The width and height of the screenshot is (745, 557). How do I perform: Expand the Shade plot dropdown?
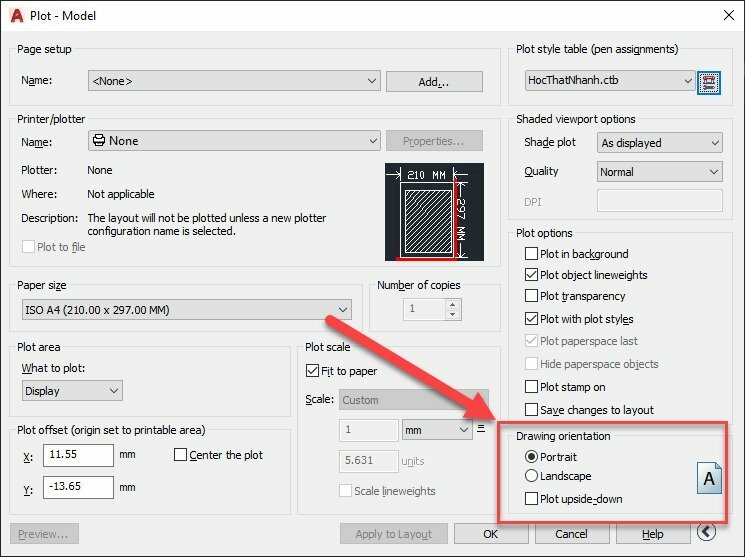point(659,143)
